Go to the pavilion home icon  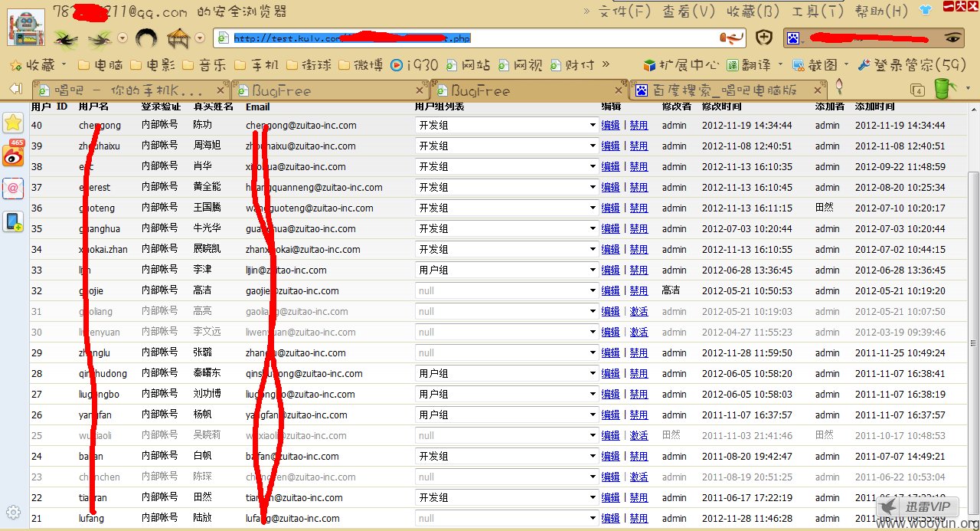coord(178,37)
